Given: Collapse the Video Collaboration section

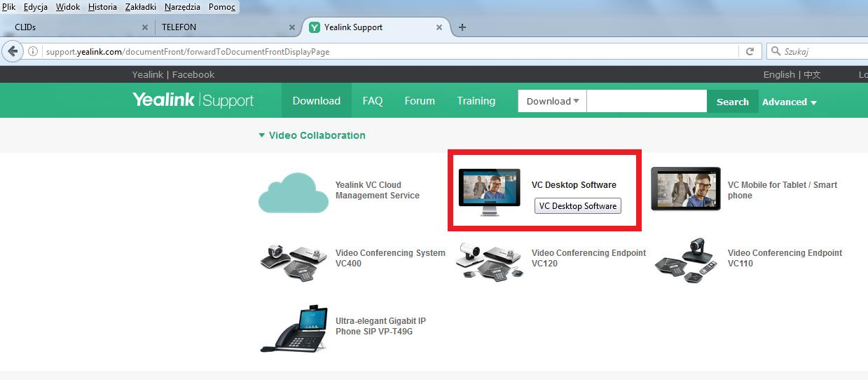Looking at the screenshot, I should point(312,135).
